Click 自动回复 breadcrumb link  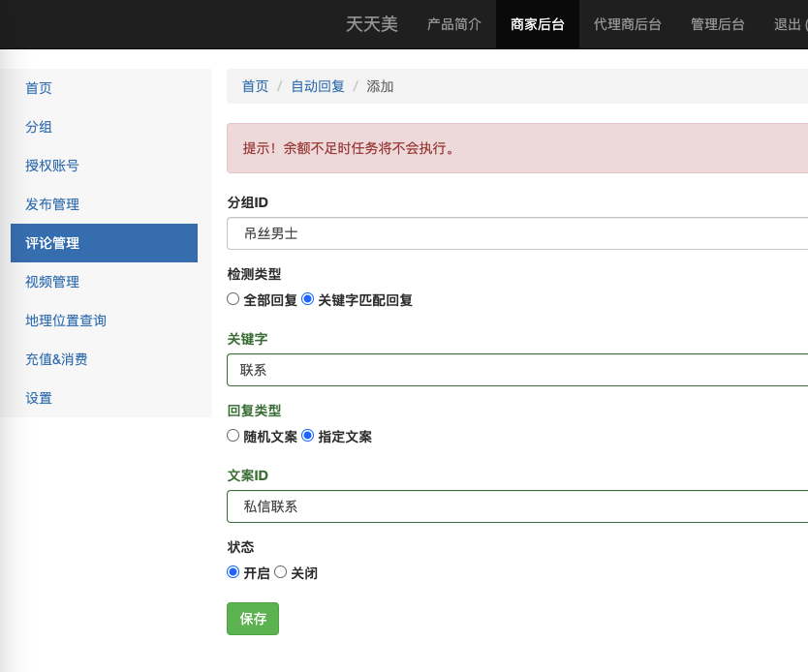[318, 86]
